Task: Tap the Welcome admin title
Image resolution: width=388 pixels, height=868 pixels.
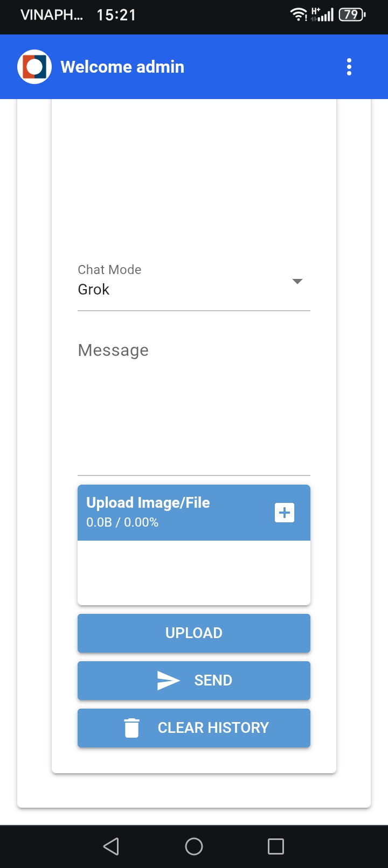Action: (122, 67)
